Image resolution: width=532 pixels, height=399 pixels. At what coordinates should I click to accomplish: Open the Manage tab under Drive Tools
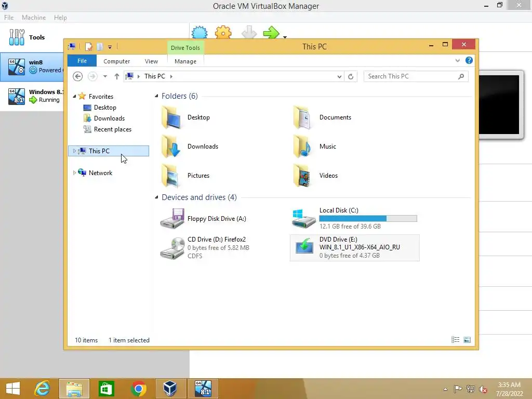coord(185,61)
